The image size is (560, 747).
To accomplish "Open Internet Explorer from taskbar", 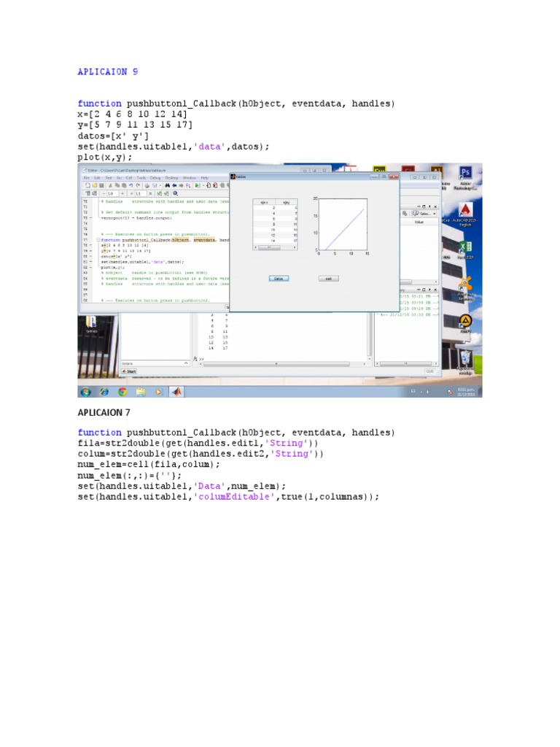I will coord(104,392).
